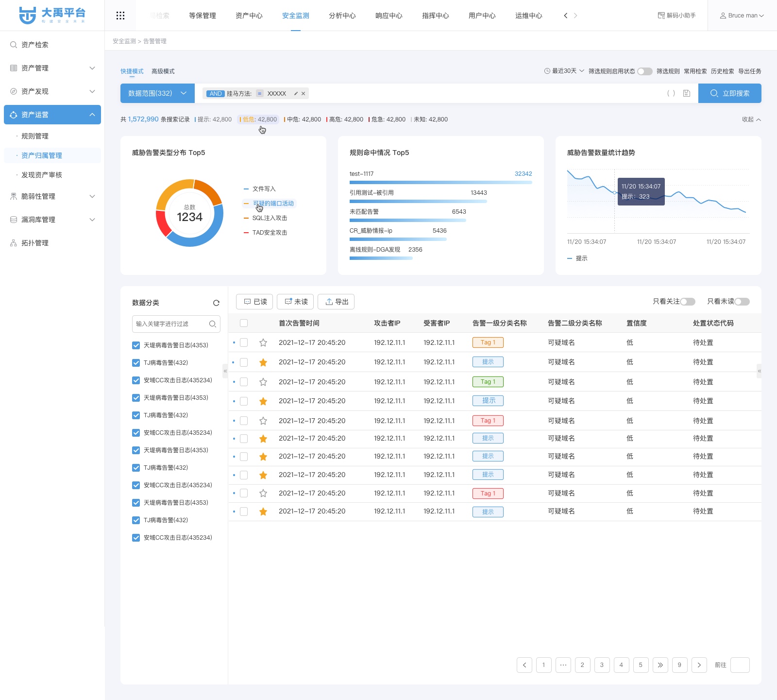Screen dimensions: 777x700
Task: Open the 数据范围(332) dropdown
Action: pos(157,93)
